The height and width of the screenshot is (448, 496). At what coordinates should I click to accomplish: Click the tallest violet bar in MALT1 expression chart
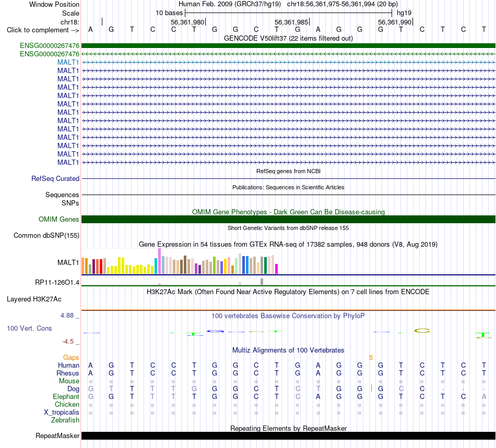159,261
